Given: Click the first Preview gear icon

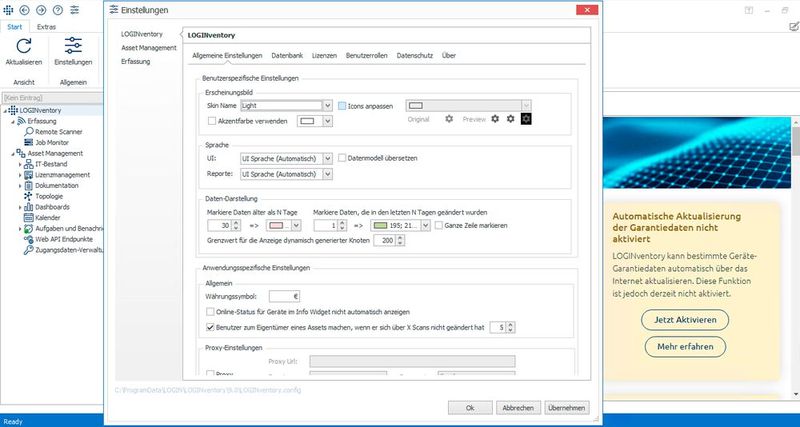Looking at the screenshot, I should pos(495,119).
